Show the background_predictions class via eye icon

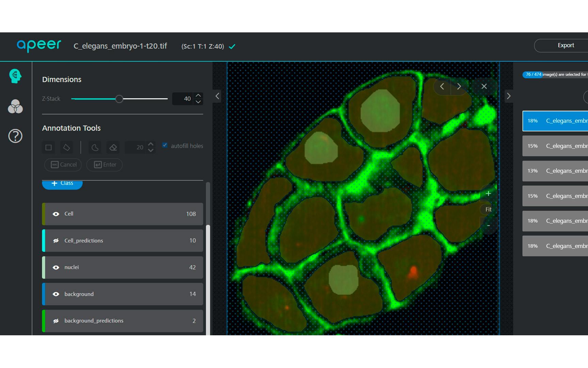coord(56,321)
